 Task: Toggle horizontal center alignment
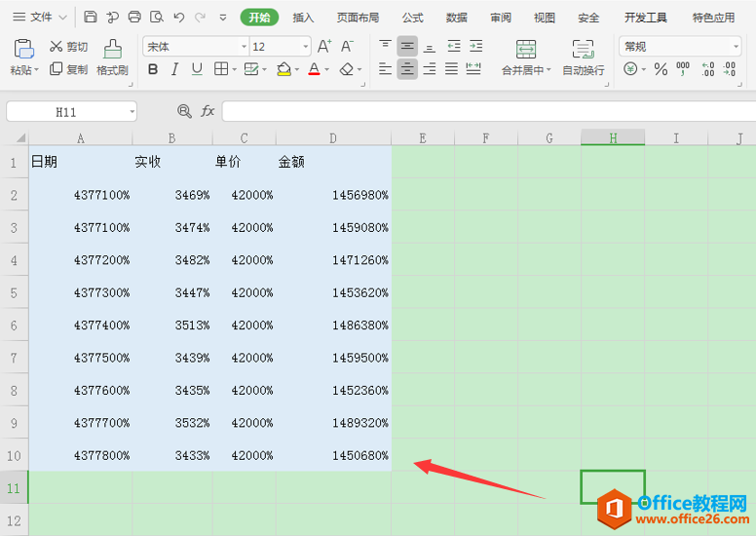[407, 69]
